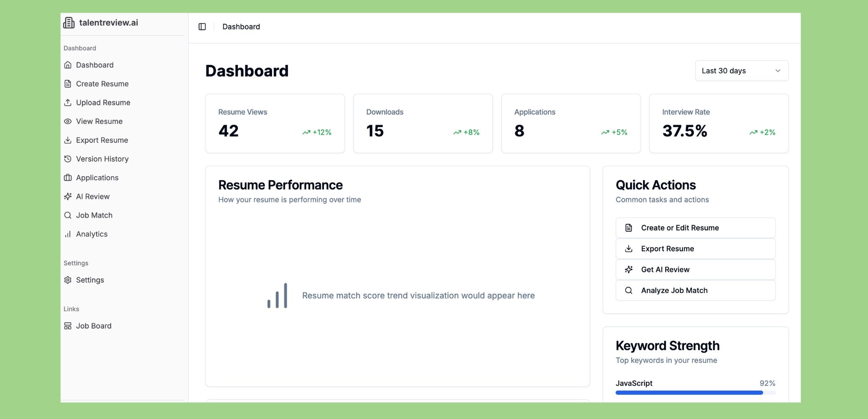
Task: Toggle the sidebar panel icon
Action: pyautogui.click(x=202, y=27)
